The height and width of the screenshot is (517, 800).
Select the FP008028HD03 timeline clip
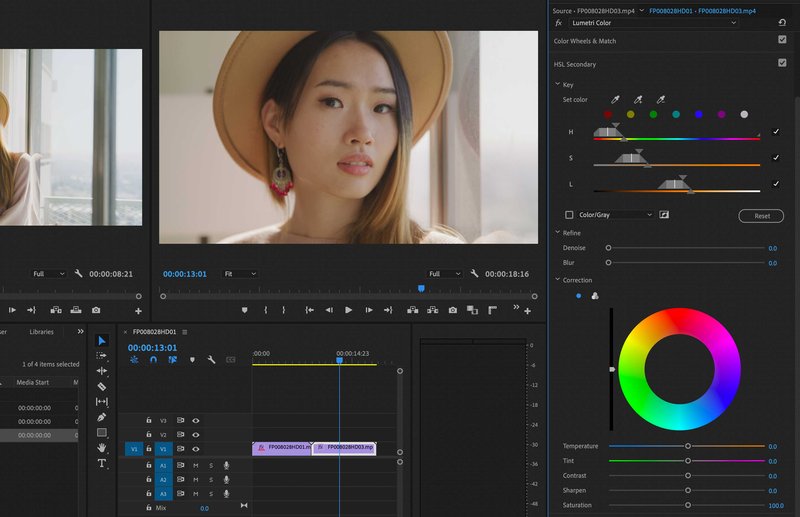pos(345,448)
